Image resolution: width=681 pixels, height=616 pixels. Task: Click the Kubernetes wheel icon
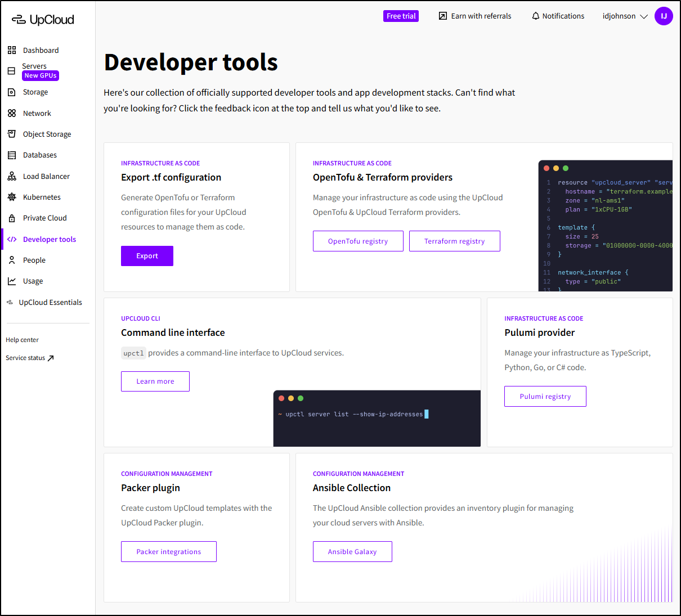point(12,197)
